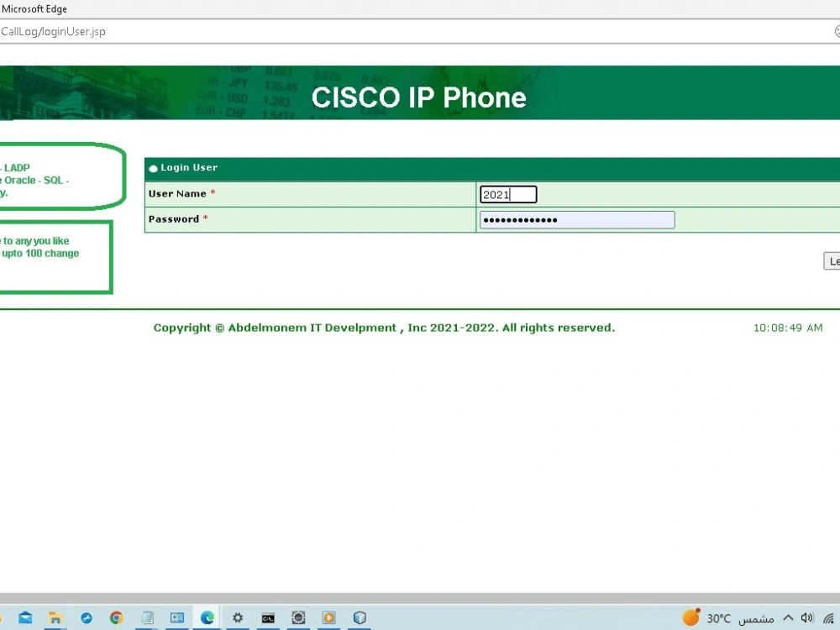Click the 10:08:49 AM clock text
Viewport: 840px width, 630px height.
788,328
